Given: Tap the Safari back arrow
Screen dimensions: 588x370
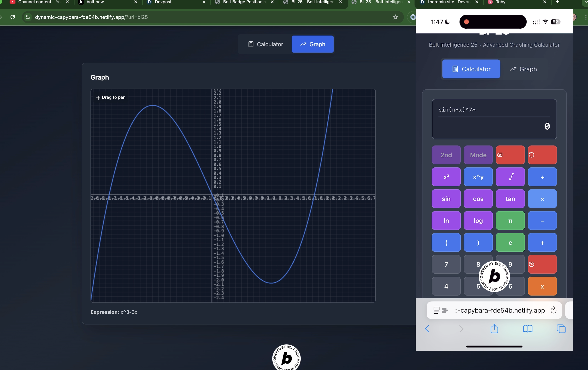Looking at the screenshot, I should tap(427, 329).
